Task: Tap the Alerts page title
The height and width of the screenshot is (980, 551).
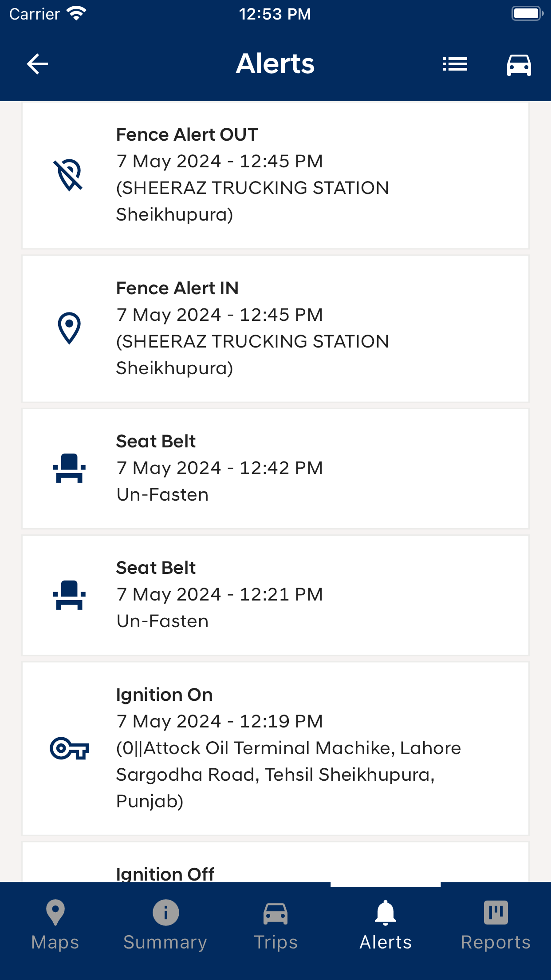Action: coord(275,63)
